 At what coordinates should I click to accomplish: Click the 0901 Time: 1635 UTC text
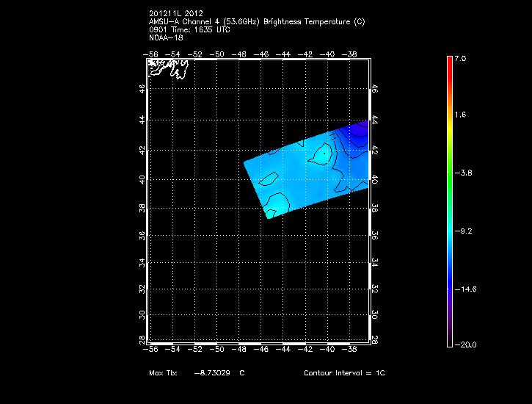[x=190, y=30]
